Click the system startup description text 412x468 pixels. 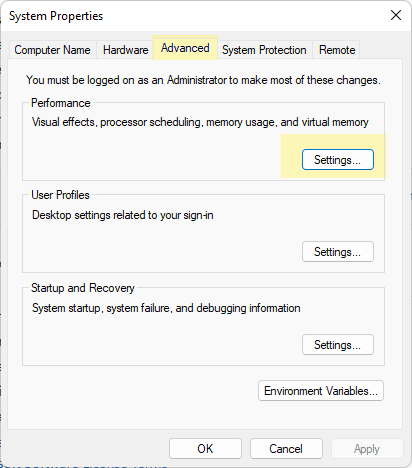coord(166,308)
